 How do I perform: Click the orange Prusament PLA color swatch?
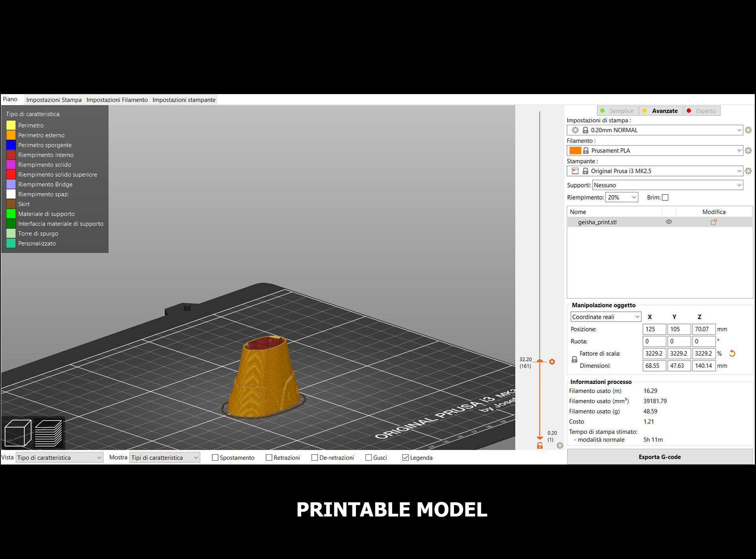(x=575, y=150)
